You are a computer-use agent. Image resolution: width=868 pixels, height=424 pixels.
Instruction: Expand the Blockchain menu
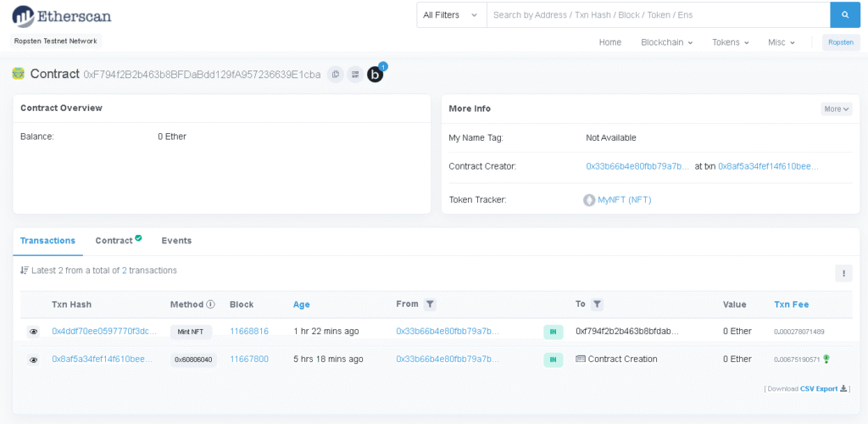(x=666, y=42)
